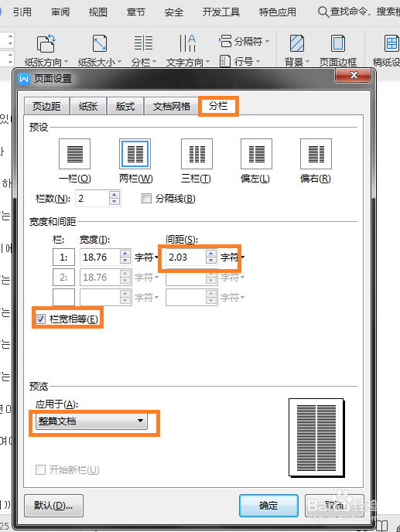
Task: Switch to the 纸张 tab
Action: [88, 107]
